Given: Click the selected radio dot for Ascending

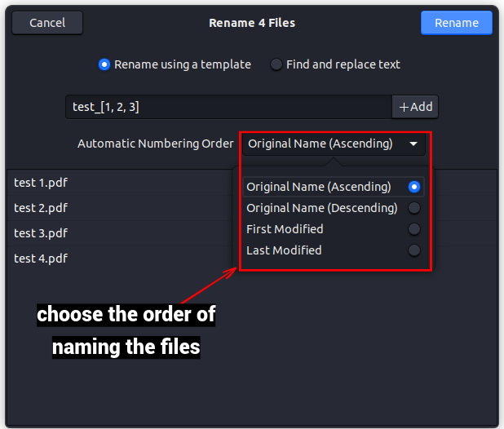Looking at the screenshot, I should click(414, 187).
